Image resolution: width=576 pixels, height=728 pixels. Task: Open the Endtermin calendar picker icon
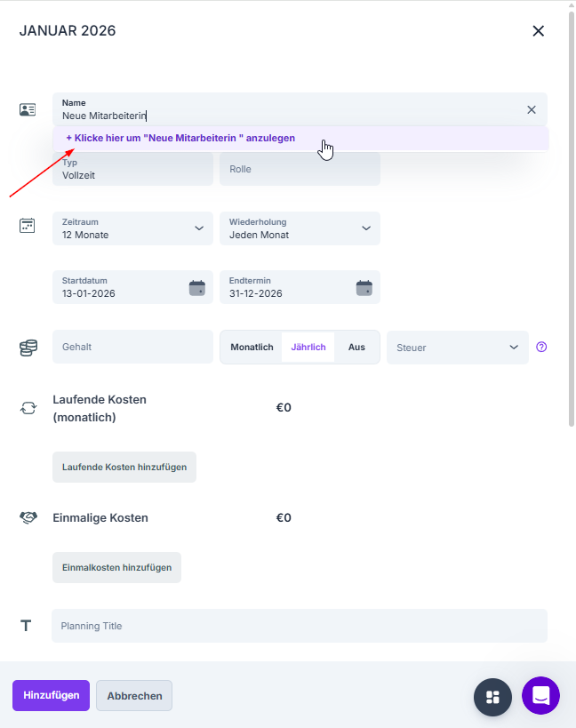coord(364,287)
